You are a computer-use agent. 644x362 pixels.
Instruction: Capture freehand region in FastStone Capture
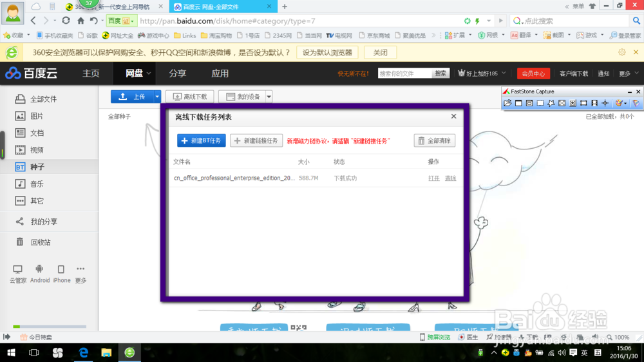tap(551, 103)
